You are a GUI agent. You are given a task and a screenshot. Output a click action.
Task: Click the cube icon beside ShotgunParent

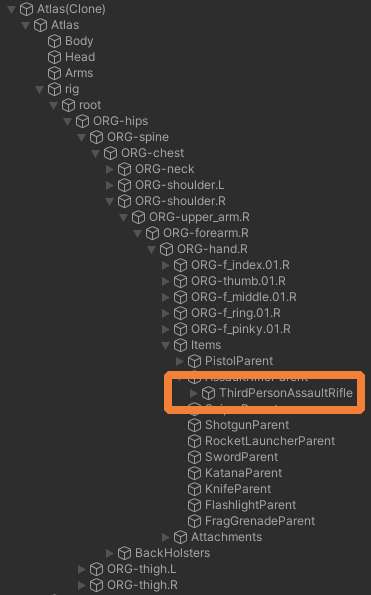(x=194, y=425)
